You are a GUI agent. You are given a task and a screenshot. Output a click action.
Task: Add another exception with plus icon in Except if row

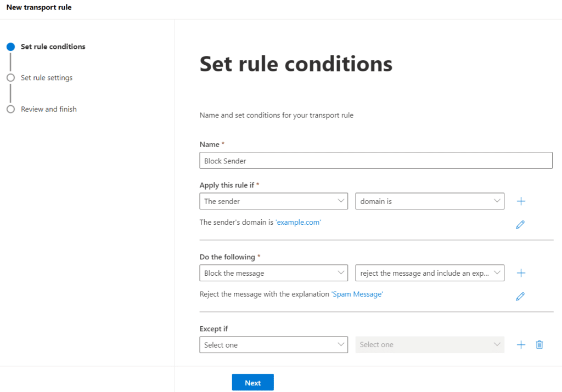coord(521,345)
